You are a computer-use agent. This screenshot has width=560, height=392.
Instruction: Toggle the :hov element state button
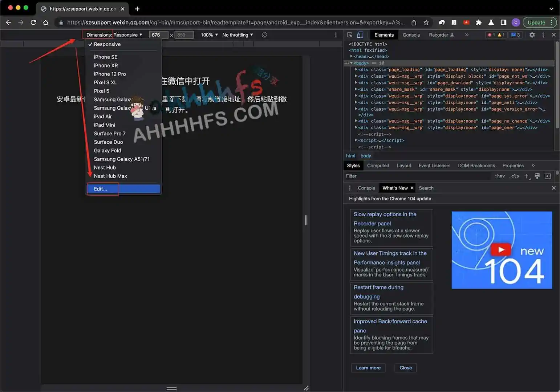[500, 176]
